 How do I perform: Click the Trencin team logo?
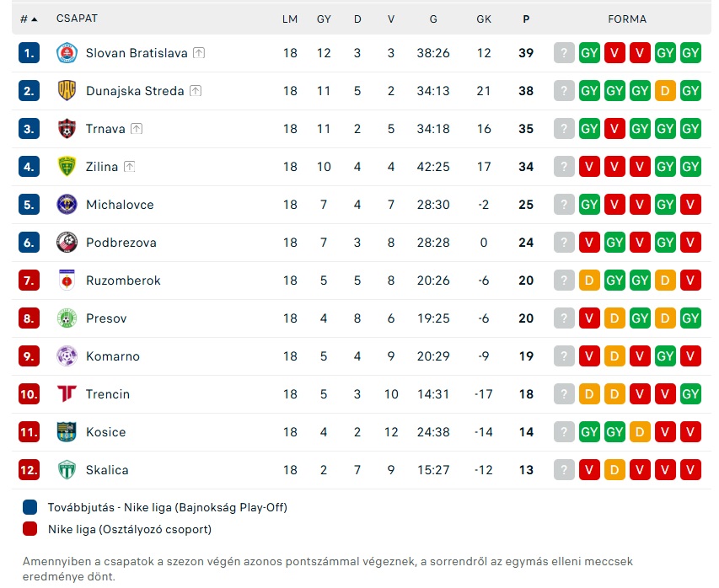[67, 394]
